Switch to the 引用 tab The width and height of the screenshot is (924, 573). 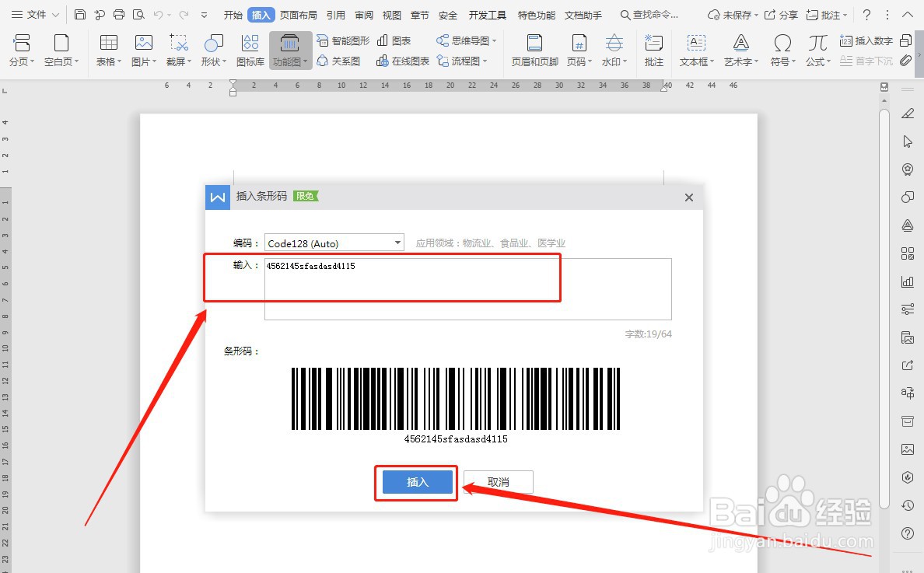(x=336, y=15)
